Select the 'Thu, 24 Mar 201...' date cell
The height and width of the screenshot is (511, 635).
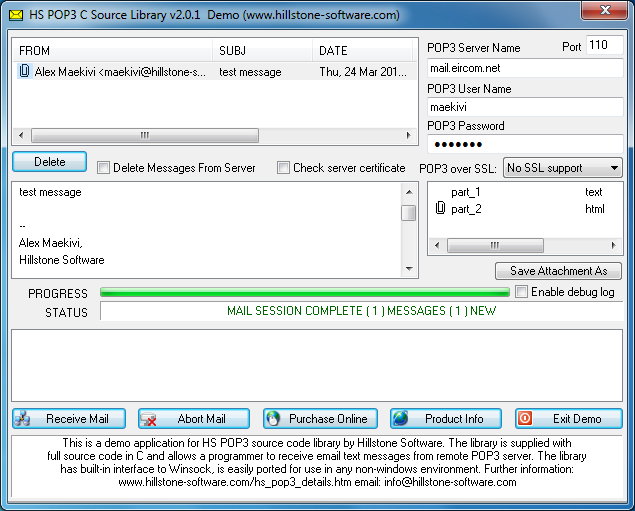coord(363,72)
